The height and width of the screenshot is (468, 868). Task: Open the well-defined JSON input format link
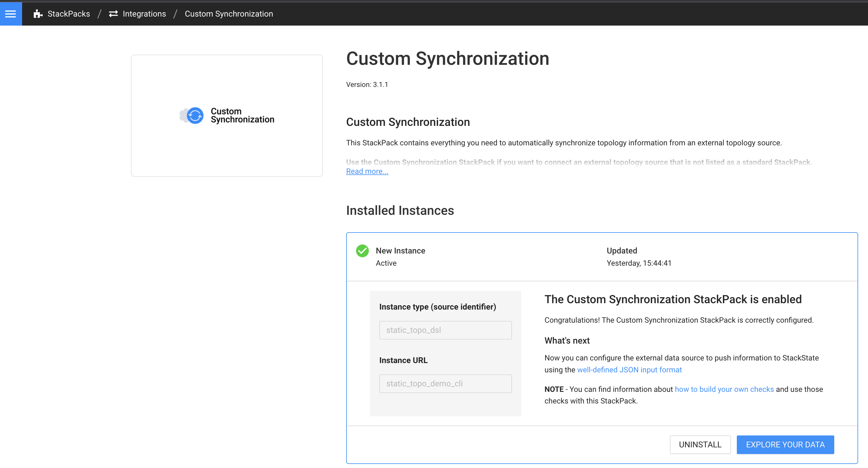coord(629,370)
